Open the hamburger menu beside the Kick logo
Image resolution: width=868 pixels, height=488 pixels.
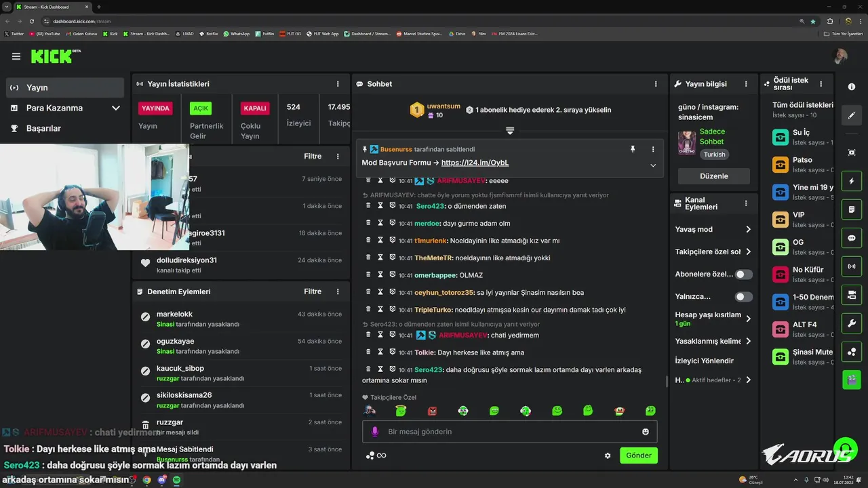point(16,56)
